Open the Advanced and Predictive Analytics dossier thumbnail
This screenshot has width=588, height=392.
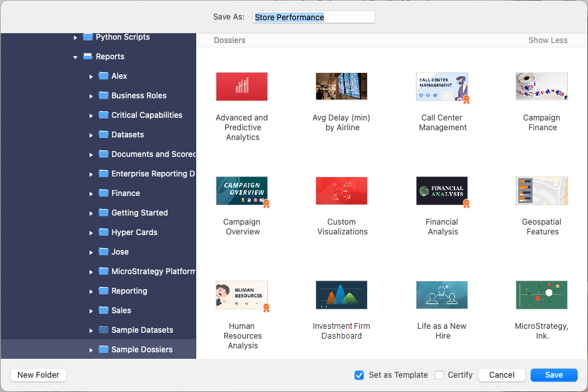[242, 87]
